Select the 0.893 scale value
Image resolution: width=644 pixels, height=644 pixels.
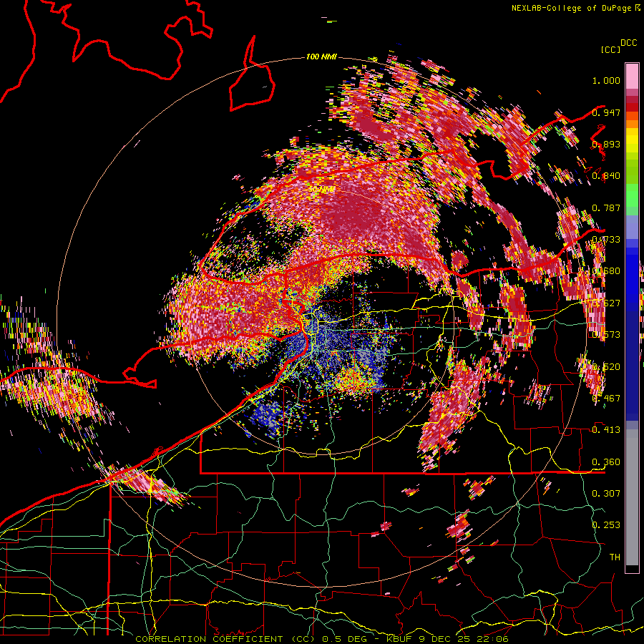click(606, 144)
